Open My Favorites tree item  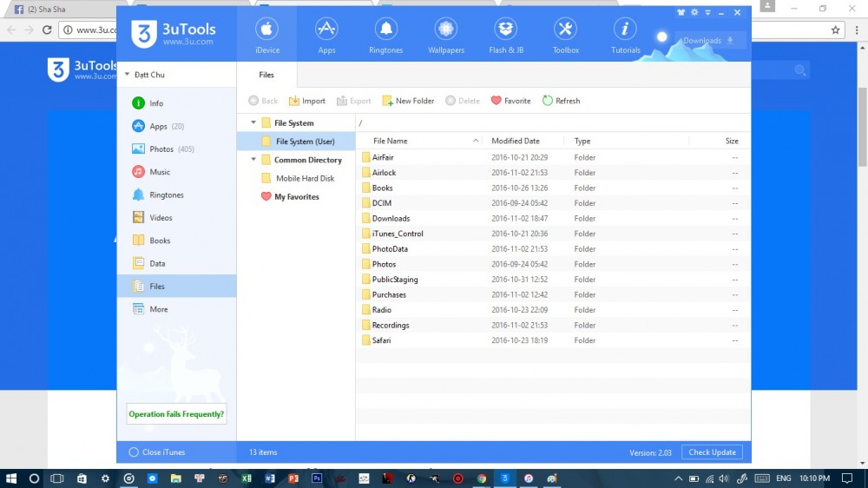click(x=296, y=196)
